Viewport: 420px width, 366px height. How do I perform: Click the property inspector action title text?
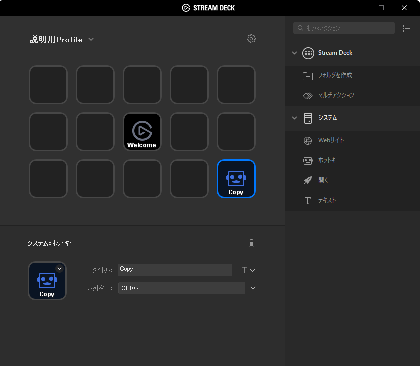coord(49,243)
